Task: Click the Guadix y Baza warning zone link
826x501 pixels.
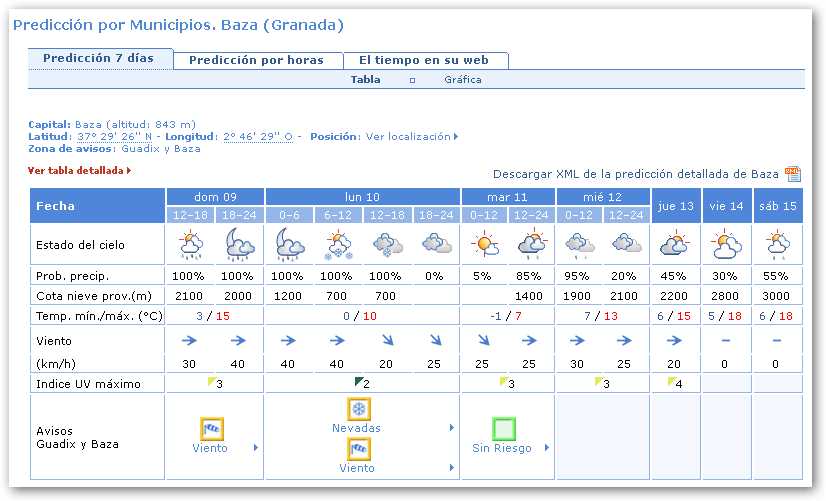Action: (160, 148)
